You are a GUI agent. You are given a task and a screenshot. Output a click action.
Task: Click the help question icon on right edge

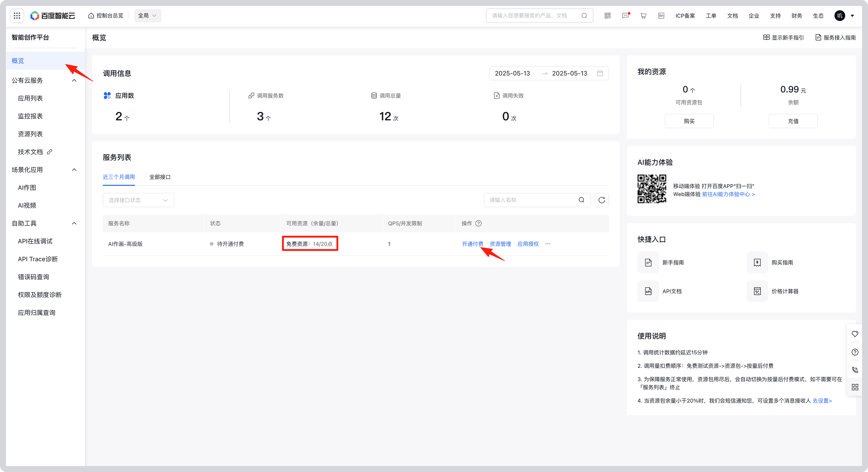pos(855,352)
